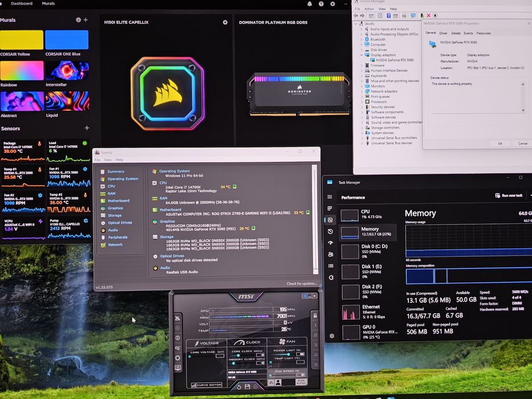The height and width of the screenshot is (399, 532).
Task: Click Device Manager uninstall device red X
Action: pos(429,15)
